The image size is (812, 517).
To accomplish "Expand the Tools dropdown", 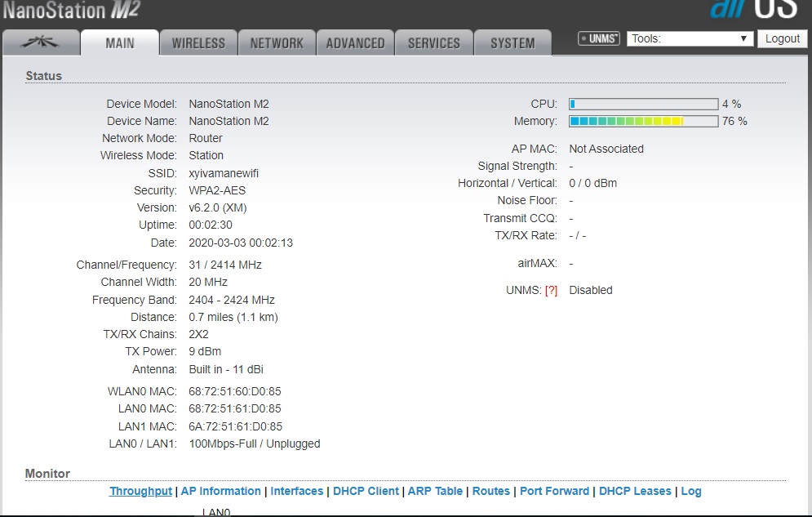I will coord(690,39).
